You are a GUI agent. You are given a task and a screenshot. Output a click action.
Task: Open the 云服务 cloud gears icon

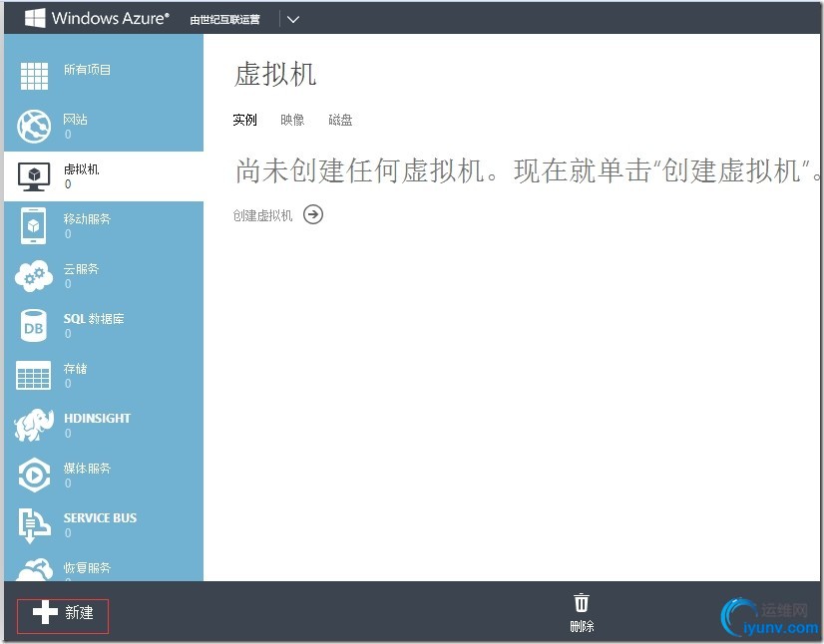pyautogui.click(x=34, y=276)
